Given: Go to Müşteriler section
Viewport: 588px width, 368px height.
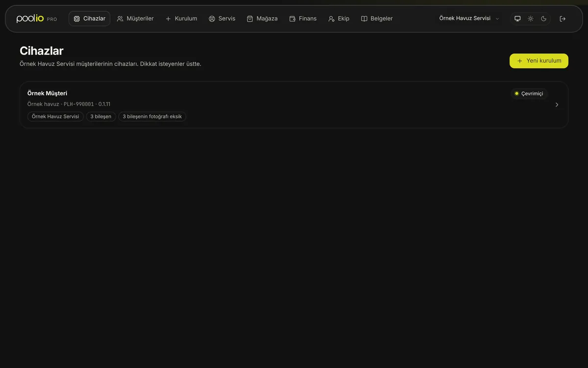Looking at the screenshot, I should 135,19.
